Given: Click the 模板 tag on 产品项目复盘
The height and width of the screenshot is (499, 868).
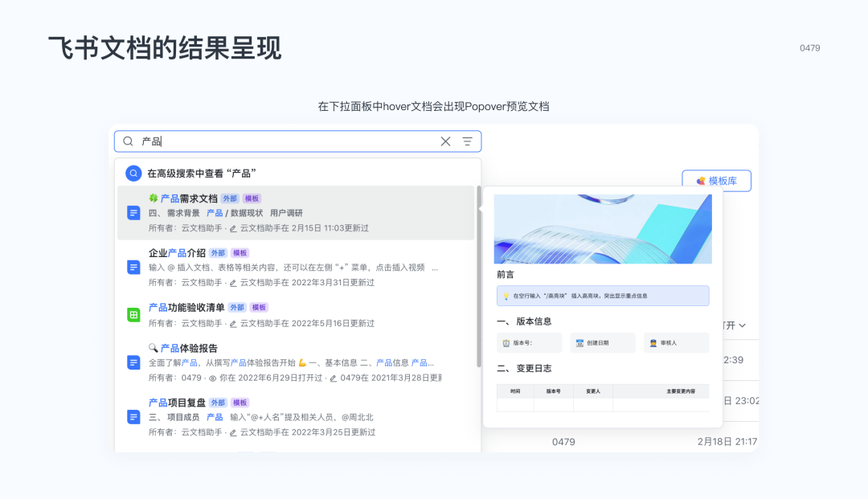Looking at the screenshot, I should (x=240, y=403).
